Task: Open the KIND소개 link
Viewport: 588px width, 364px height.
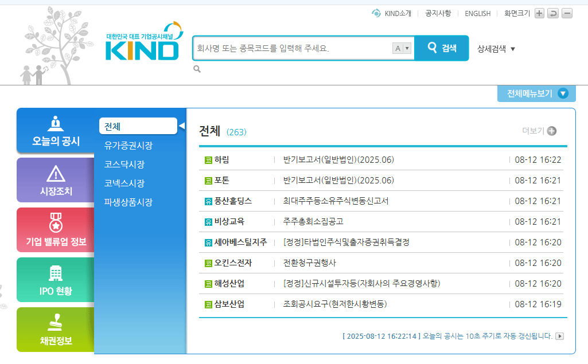Action: [x=398, y=14]
